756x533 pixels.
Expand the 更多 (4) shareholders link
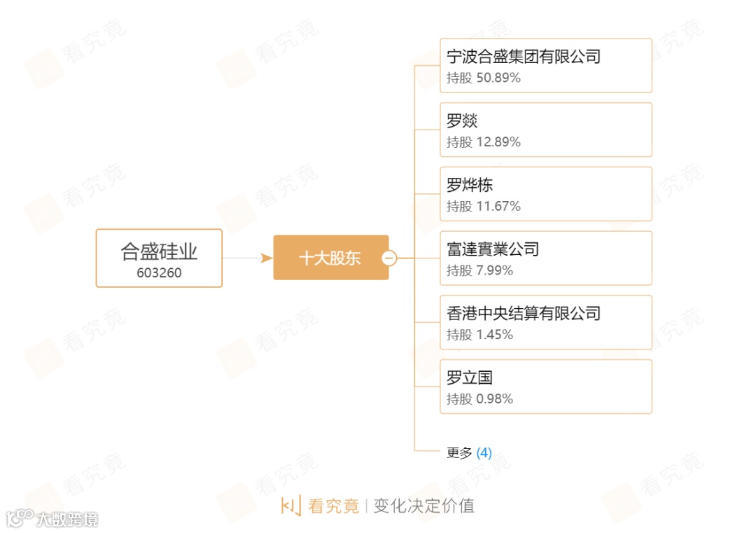[x=469, y=453]
